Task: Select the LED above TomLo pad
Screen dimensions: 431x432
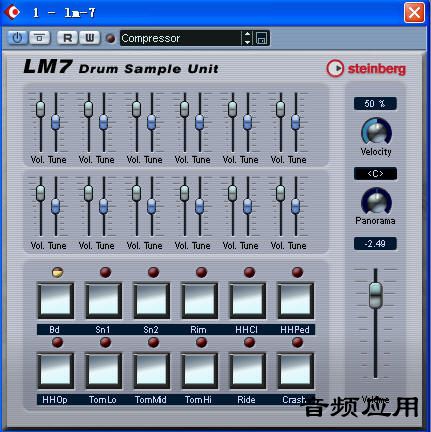Action: 105,342
